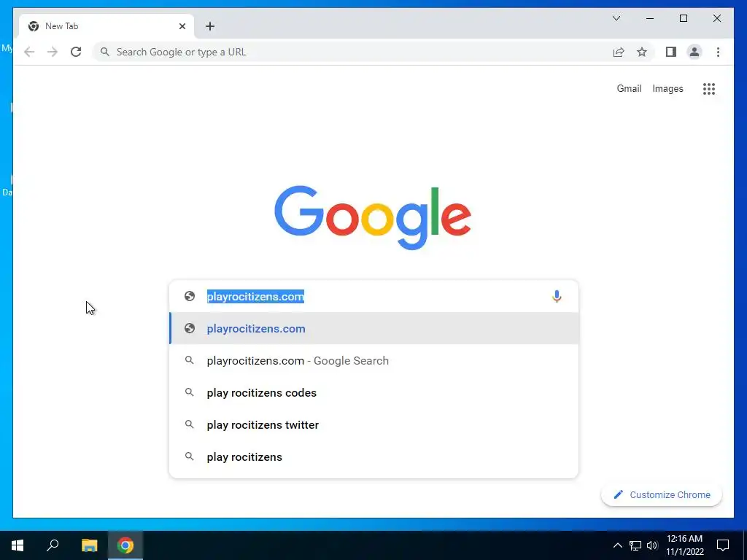Click the globe icon in the search box

190,296
